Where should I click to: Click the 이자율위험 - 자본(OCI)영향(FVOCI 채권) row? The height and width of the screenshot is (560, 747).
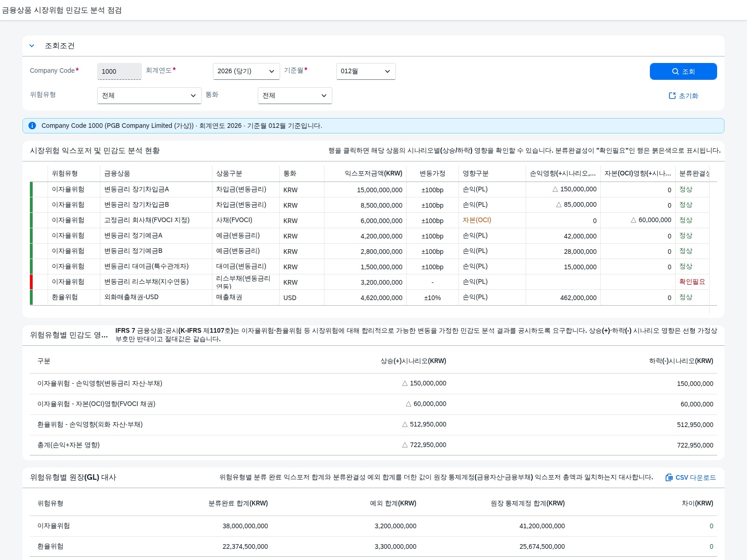[x=373, y=404]
